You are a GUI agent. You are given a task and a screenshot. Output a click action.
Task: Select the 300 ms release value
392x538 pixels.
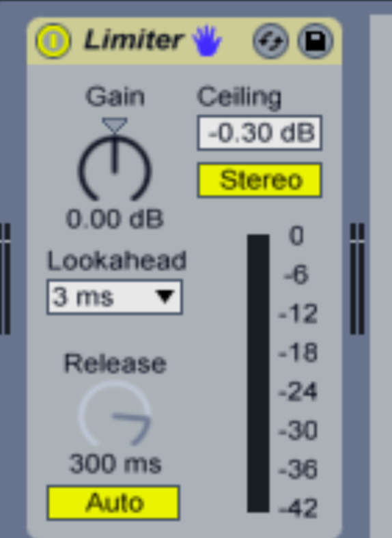[x=115, y=464]
